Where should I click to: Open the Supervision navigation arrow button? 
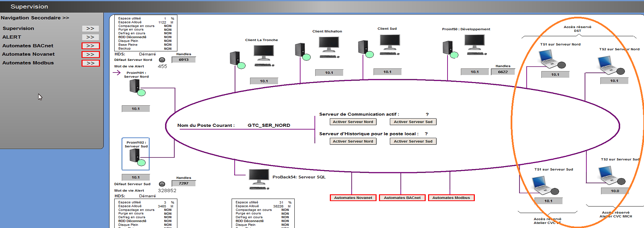tap(90, 29)
